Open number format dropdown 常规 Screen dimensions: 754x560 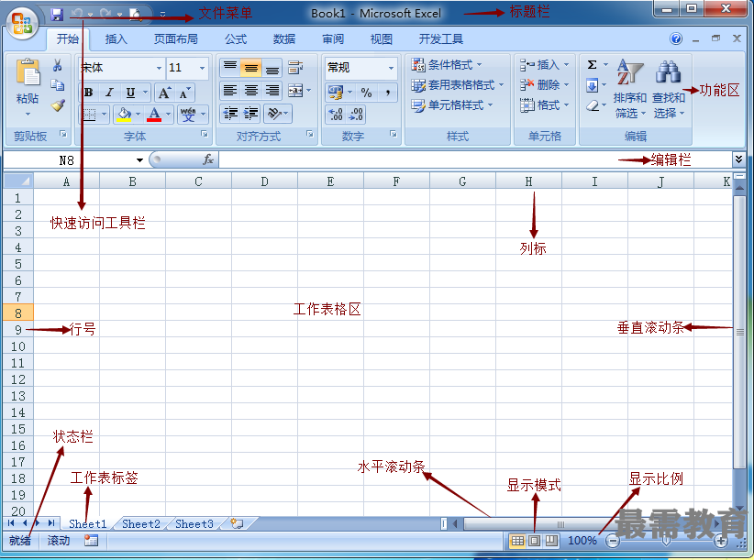tap(391, 68)
